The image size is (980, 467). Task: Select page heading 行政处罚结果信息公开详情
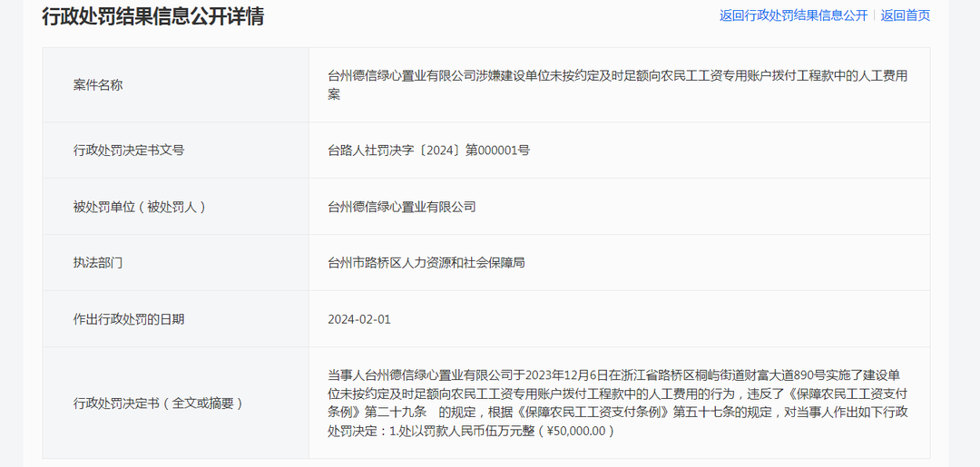[153, 16]
